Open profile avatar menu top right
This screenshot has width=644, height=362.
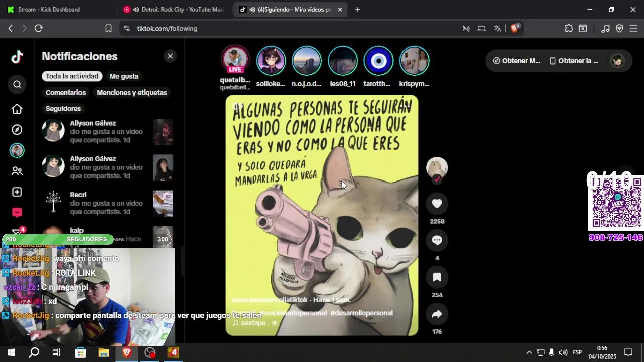617,61
